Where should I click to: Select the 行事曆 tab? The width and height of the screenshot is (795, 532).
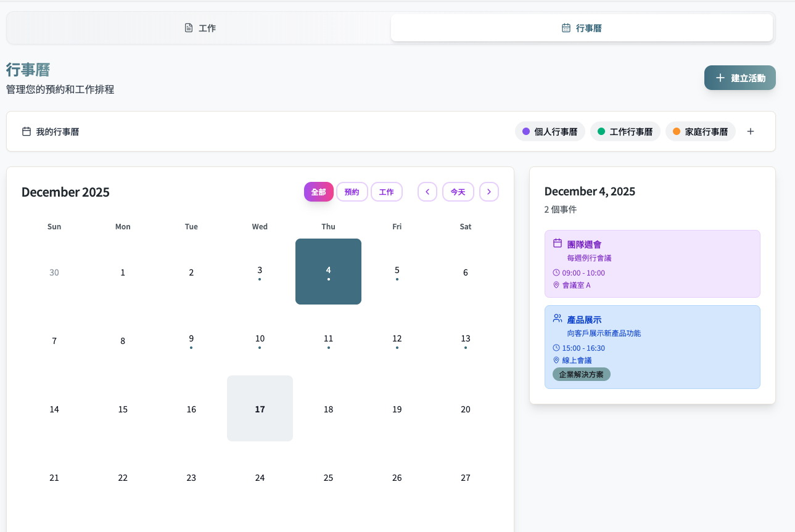pyautogui.click(x=582, y=28)
